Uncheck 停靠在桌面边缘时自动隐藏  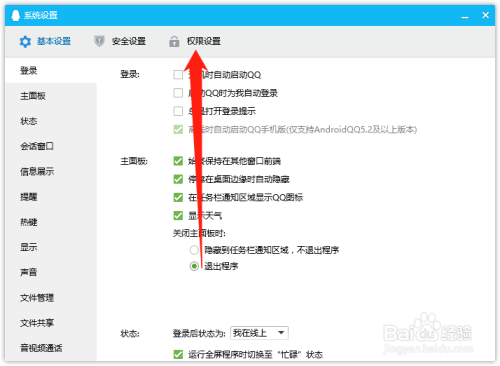tap(178, 179)
